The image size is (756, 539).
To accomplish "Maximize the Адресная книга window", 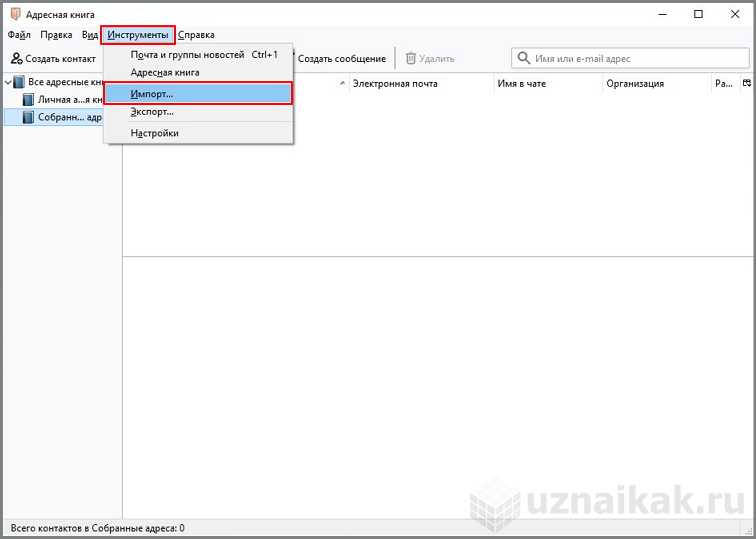I will [x=698, y=14].
